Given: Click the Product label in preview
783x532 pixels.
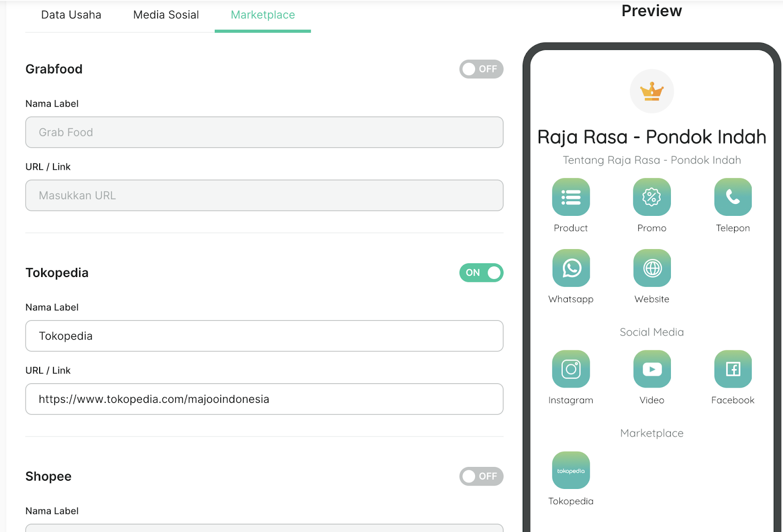Looking at the screenshot, I should click(x=571, y=228).
